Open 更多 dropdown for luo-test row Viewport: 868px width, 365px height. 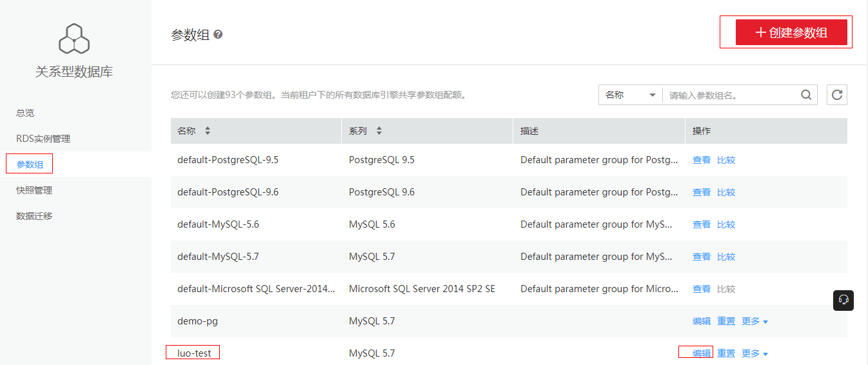click(x=755, y=353)
